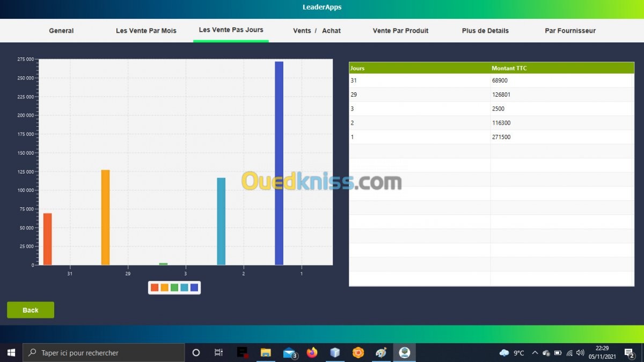644x362 pixels.
Task: Select table cell with amount 271500
Action: click(x=562, y=137)
